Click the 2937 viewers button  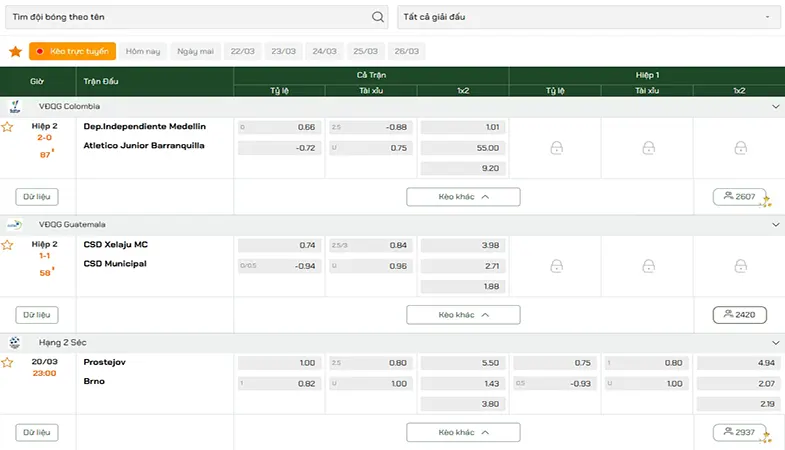tap(739, 432)
